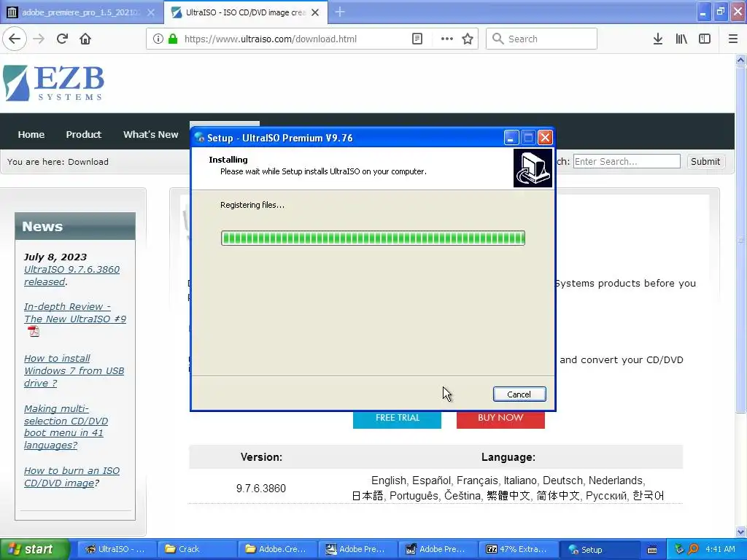Cancel the UltraISO installation
This screenshot has height=560, width=747.
click(x=519, y=394)
